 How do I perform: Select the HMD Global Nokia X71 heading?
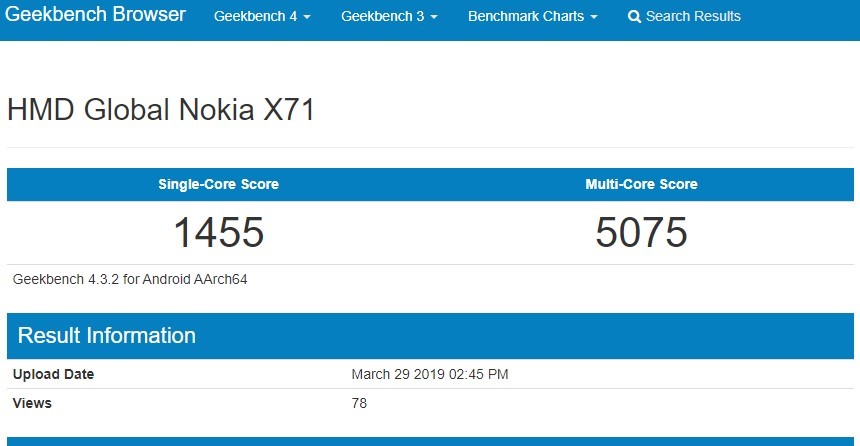(161, 110)
